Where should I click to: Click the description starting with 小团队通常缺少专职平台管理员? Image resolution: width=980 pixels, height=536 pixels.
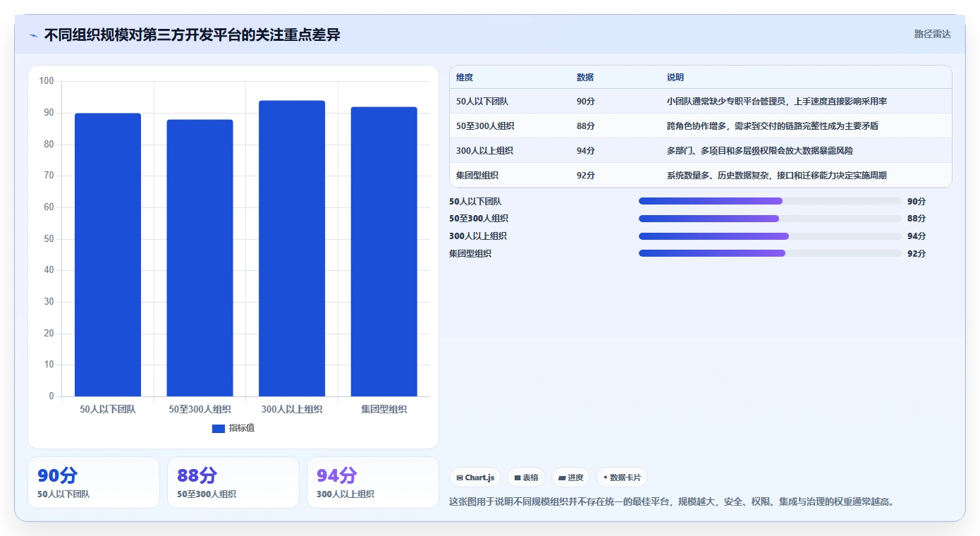coord(777,102)
